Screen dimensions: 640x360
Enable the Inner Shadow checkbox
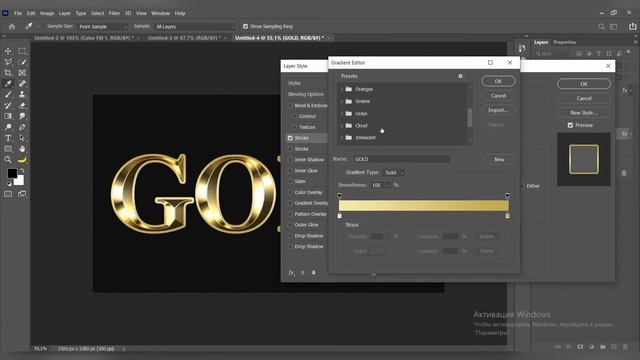[x=291, y=160]
